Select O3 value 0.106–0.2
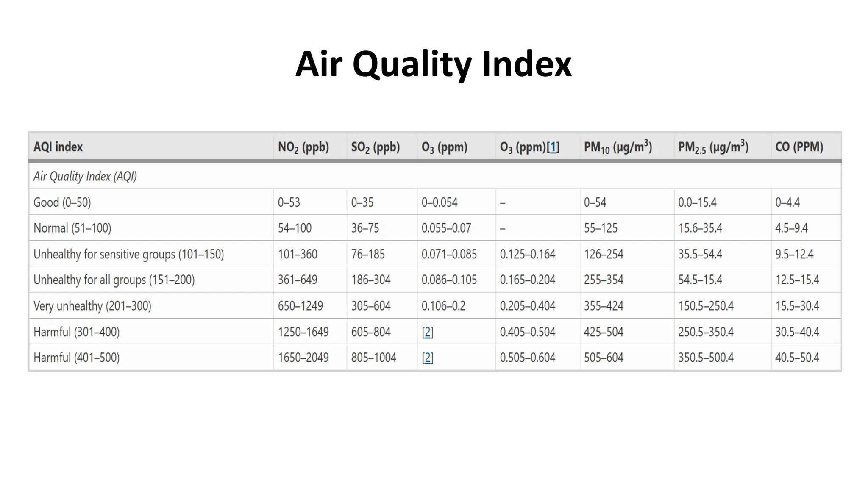 click(443, 306)
